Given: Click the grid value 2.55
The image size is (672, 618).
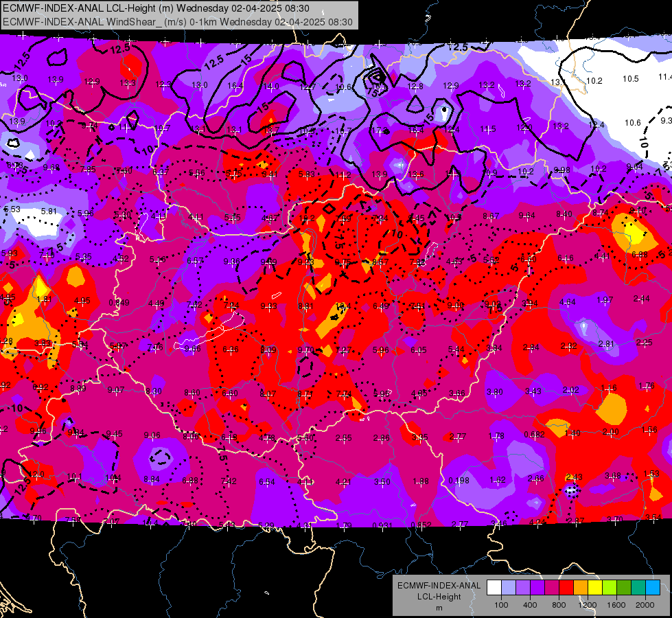Looking at the screenshot, I should [x=344, y=438].
